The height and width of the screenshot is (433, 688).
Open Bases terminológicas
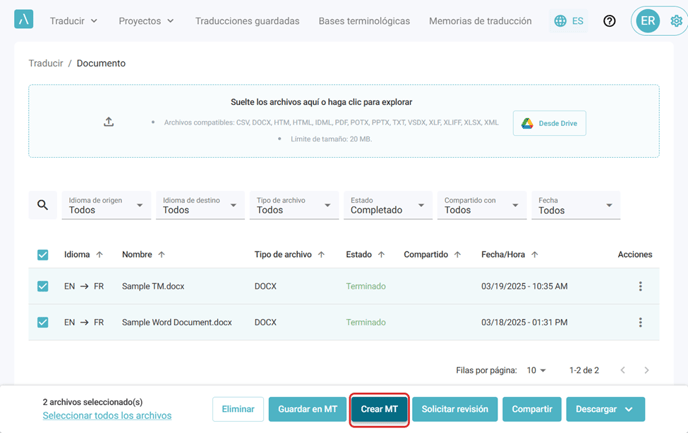tap(364, 21)
